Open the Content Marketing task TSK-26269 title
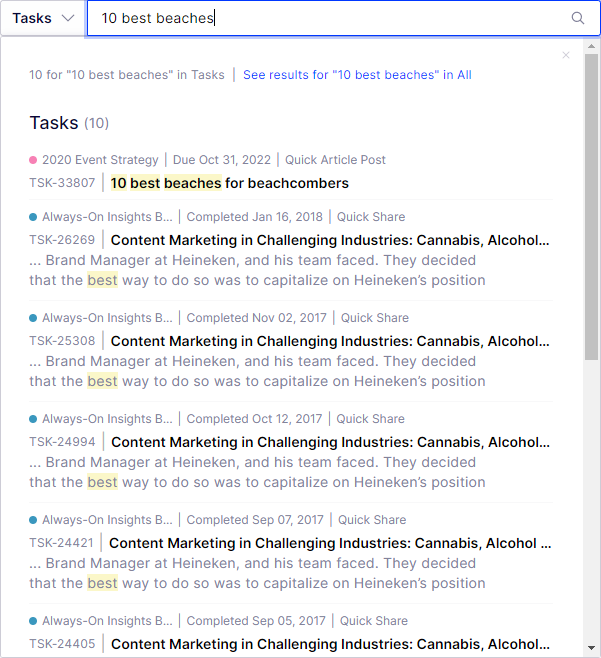The image size is (601, 658). [330, 240]
